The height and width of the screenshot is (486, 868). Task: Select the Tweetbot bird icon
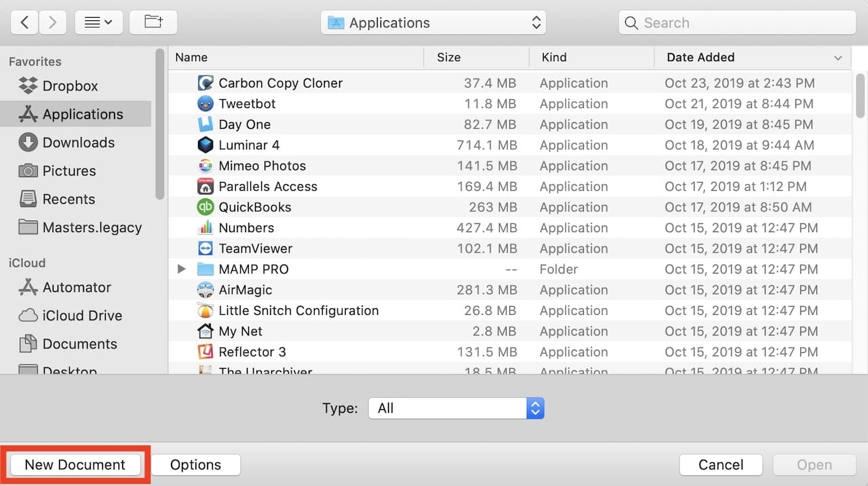pos(205,104)
